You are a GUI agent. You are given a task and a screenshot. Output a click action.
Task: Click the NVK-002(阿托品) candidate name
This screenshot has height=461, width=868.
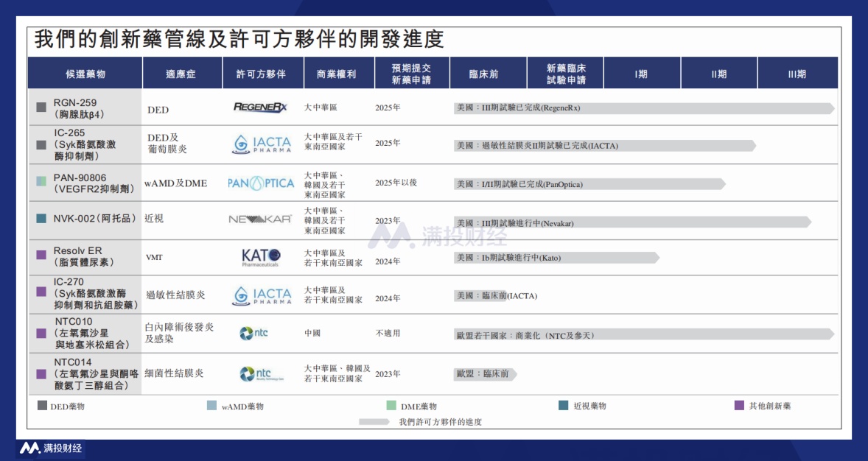coord(85,219)
